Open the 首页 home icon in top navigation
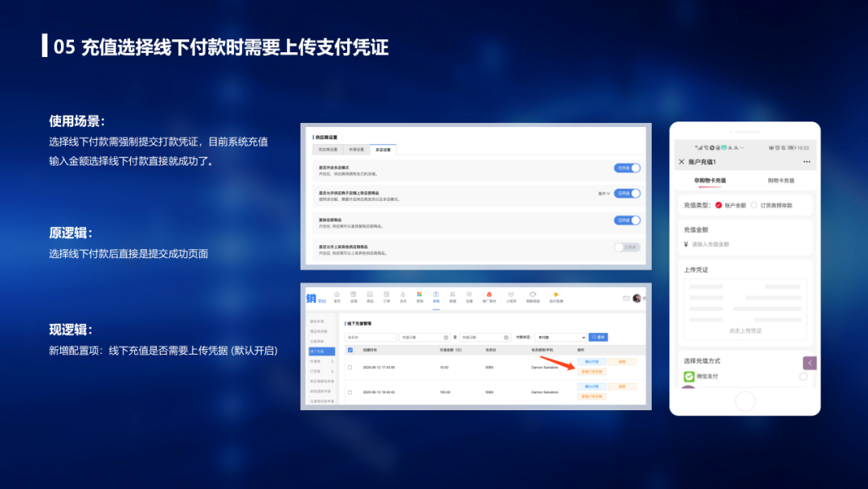This screenshot has height=489, width=868. click(x=337, y=296)
